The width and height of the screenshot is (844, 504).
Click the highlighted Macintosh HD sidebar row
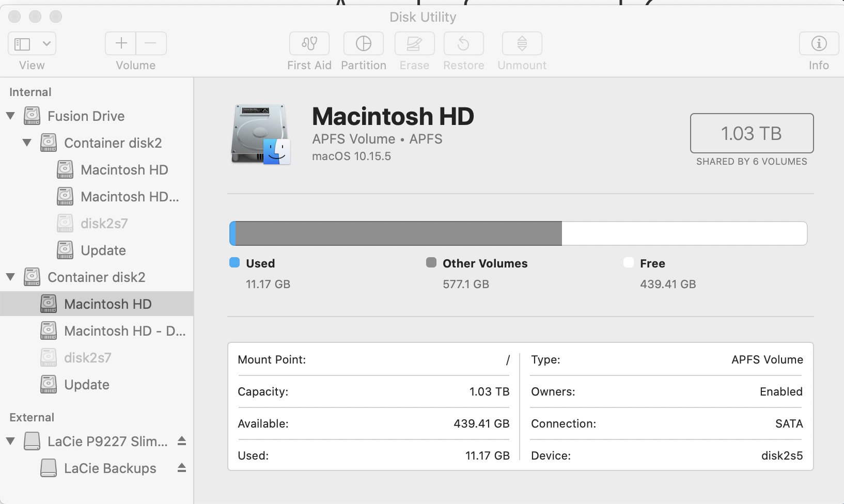point(97,304)
